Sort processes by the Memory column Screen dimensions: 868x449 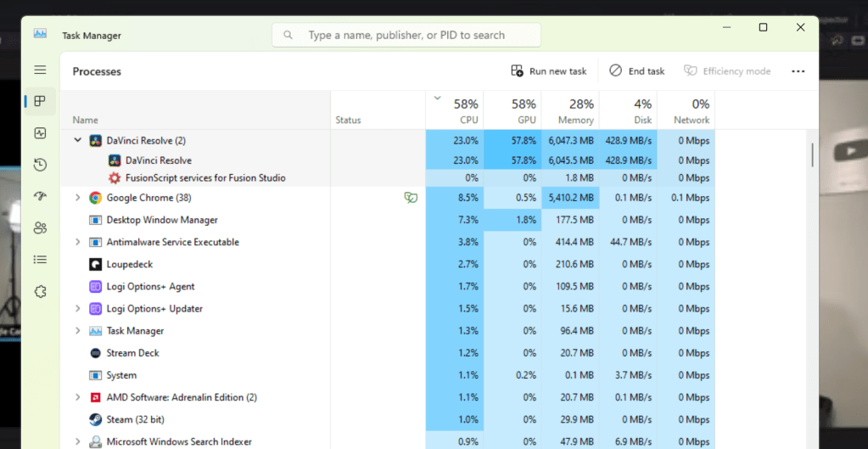point(570,110)
